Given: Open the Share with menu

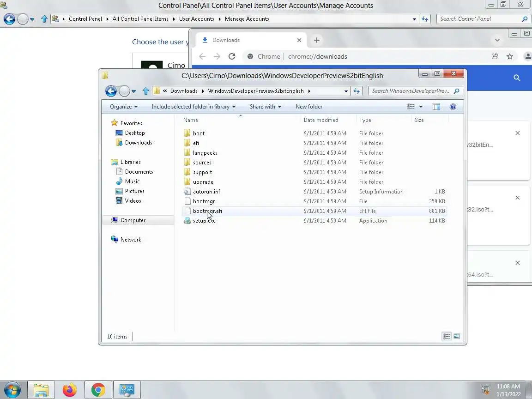Looking at the screenshot, I should 266,107.
